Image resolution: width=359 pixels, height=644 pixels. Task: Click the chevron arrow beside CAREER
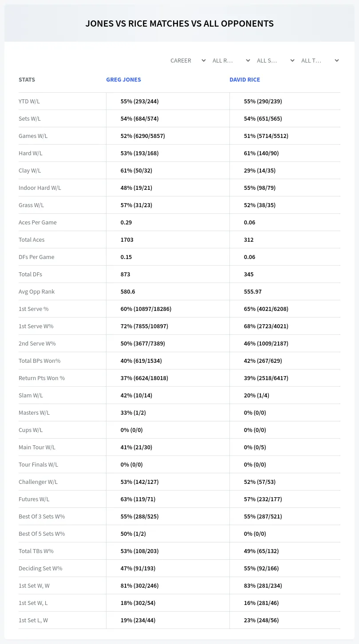pos(204,60)
